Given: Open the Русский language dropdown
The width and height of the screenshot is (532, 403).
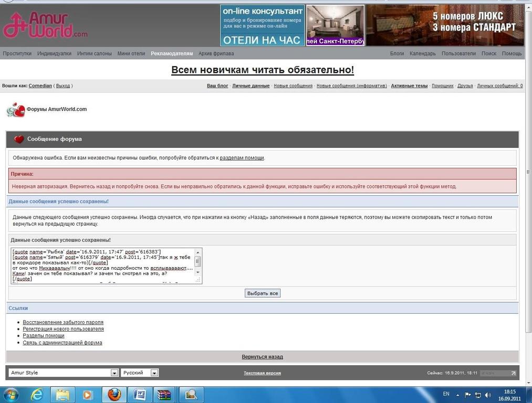Looking at the screenshot, I should 154,373.
